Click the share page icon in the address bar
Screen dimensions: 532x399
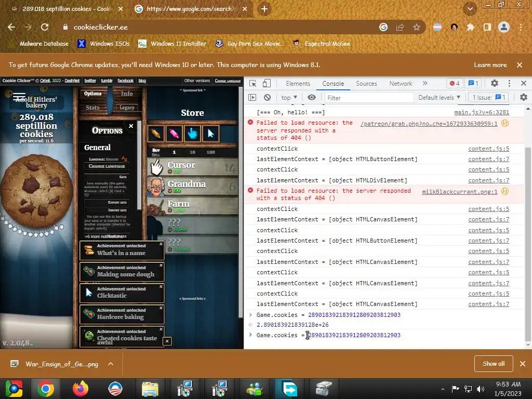400,27
